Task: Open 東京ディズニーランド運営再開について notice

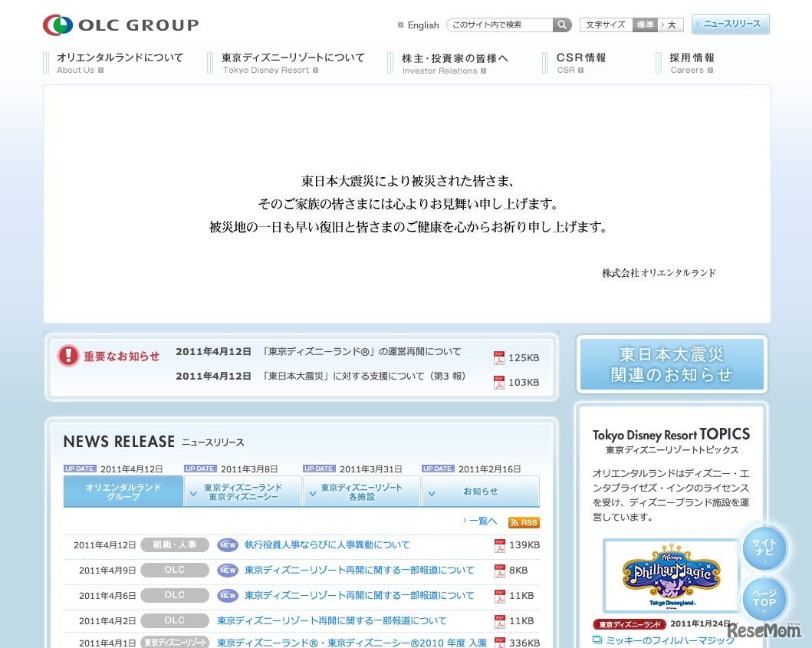Action: pos(361,352)
